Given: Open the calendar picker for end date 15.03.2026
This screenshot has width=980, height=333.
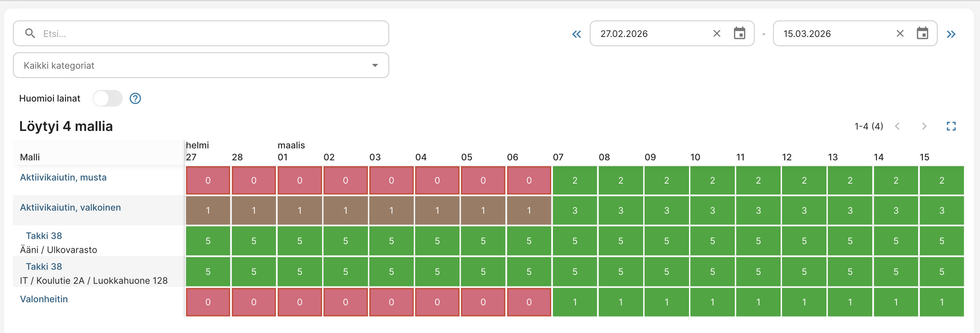Looking at the screenshot, I should 922,34.
